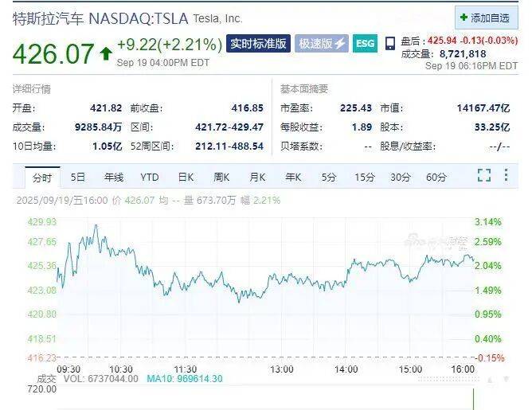Select the 分时 chart tab
532x410 pixels.
point(42,178)
